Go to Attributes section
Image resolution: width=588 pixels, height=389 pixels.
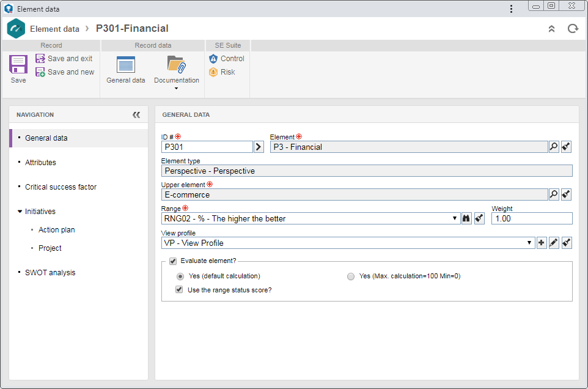pos(40,163)
